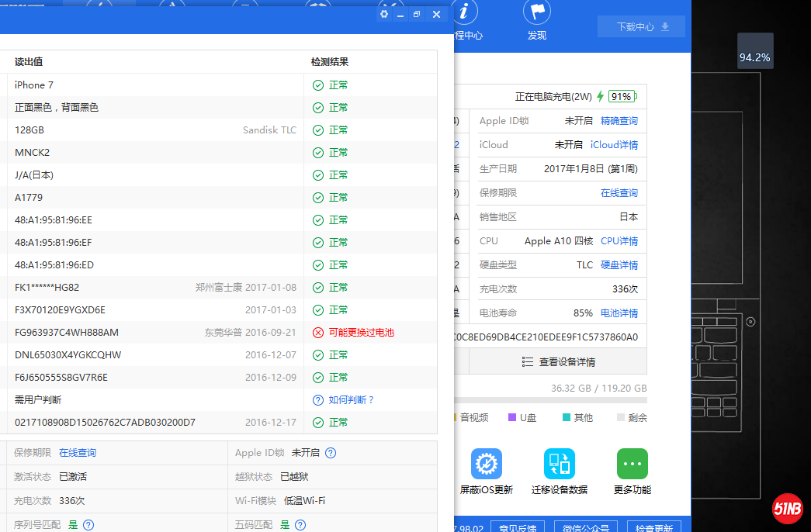Image resolution: width=811 pixels, height=532 pixels.
Task: Click the question mark next to 序列号匹配
Action: point(88,525)
